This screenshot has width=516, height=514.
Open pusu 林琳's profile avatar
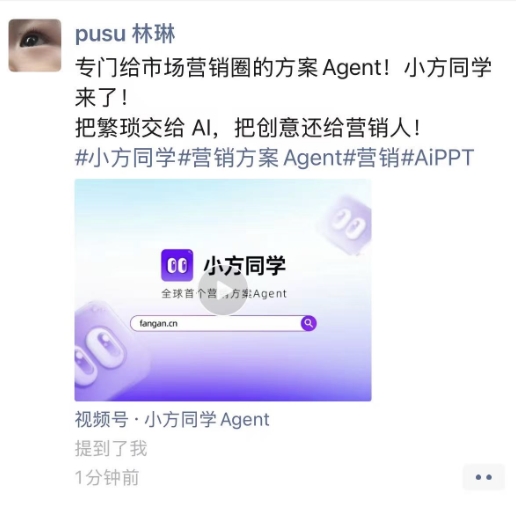(35, 45)
